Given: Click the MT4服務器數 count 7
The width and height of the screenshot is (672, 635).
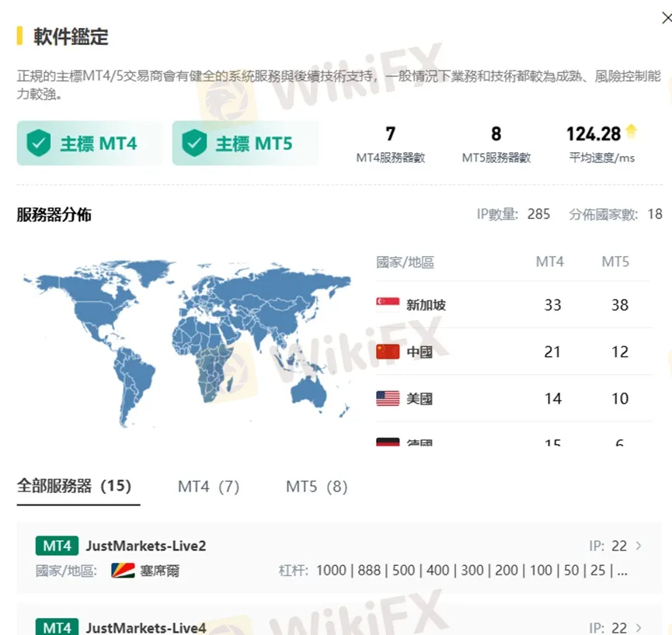Looking at the screenshot, I should (x=391, y=134).
